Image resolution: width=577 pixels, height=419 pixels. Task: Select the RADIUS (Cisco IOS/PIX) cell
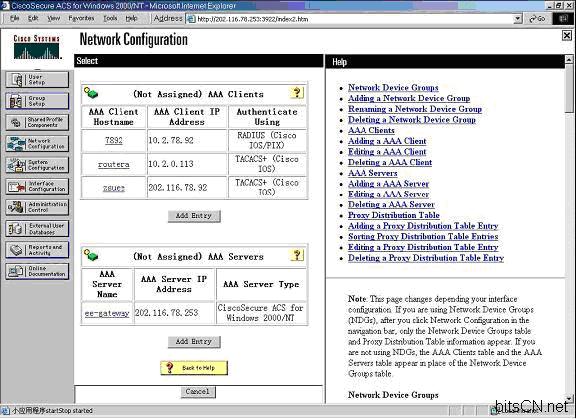[x=267, y=141]
